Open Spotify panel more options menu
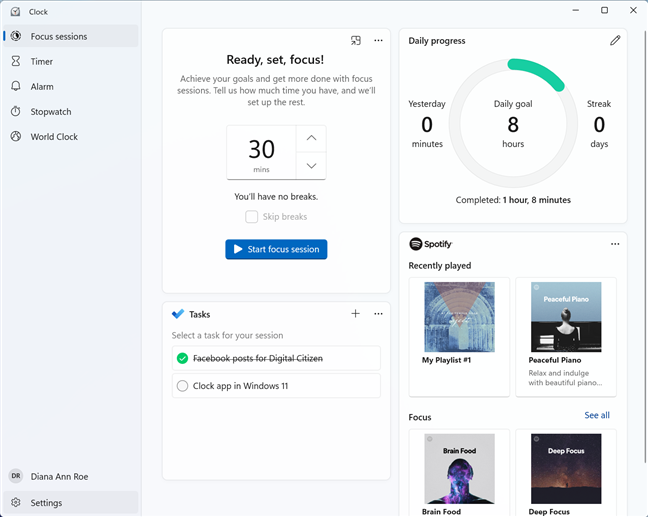The height and width of the screenshot is (517, 648). click(615, 244)
